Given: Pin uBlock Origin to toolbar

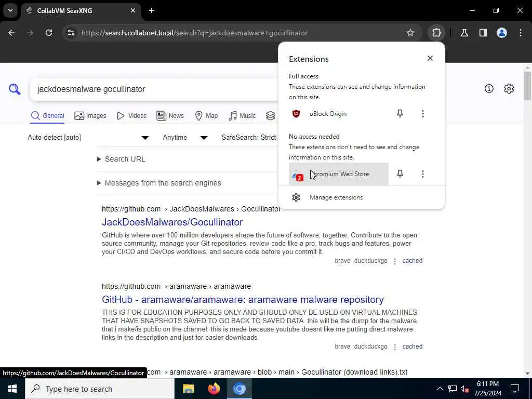Looking at the screenshot, I should pos(400,114).
